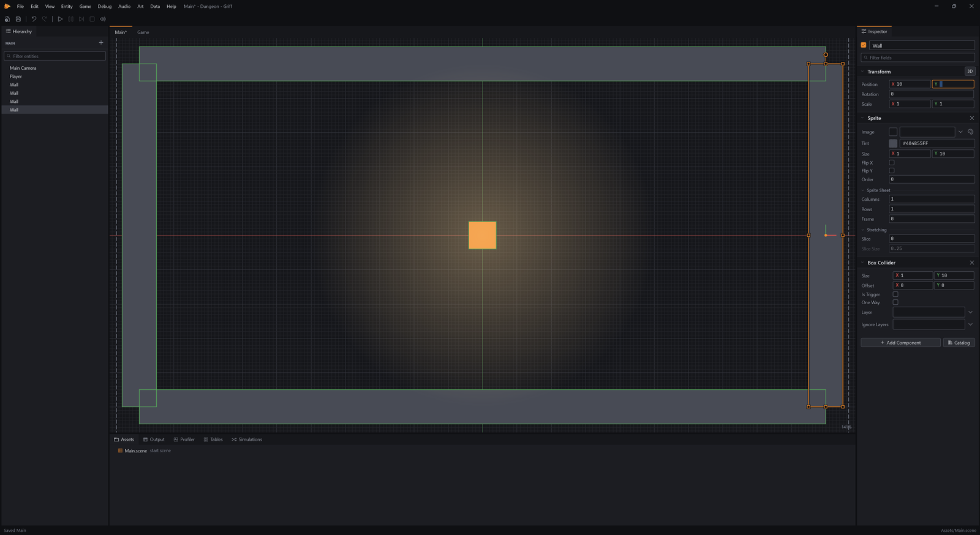Toggle the Wall entity enabled checkbox
Screen dimensions: 980x535
coord(864,45)
